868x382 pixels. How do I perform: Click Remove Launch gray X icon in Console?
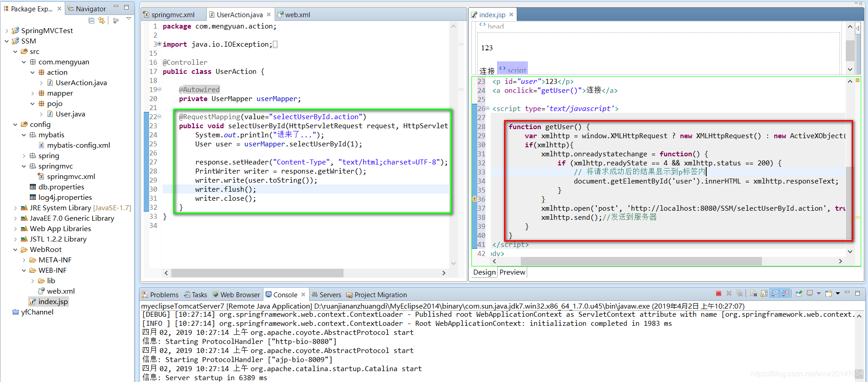729,293
